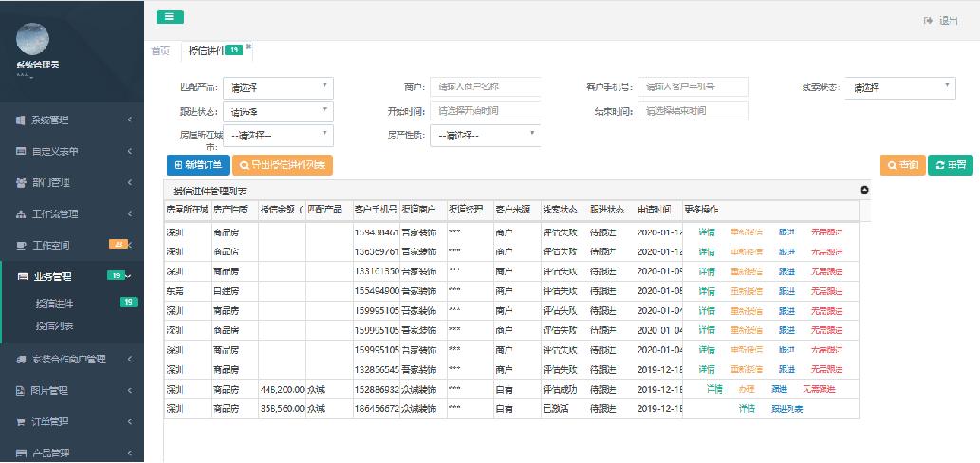Open 授信列表 submenu item in sidebar

[x=54, y=326]
